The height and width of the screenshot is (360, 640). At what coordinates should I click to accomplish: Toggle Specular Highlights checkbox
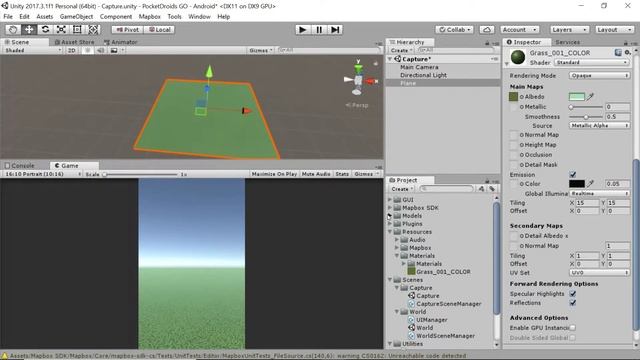click(573, 294)
